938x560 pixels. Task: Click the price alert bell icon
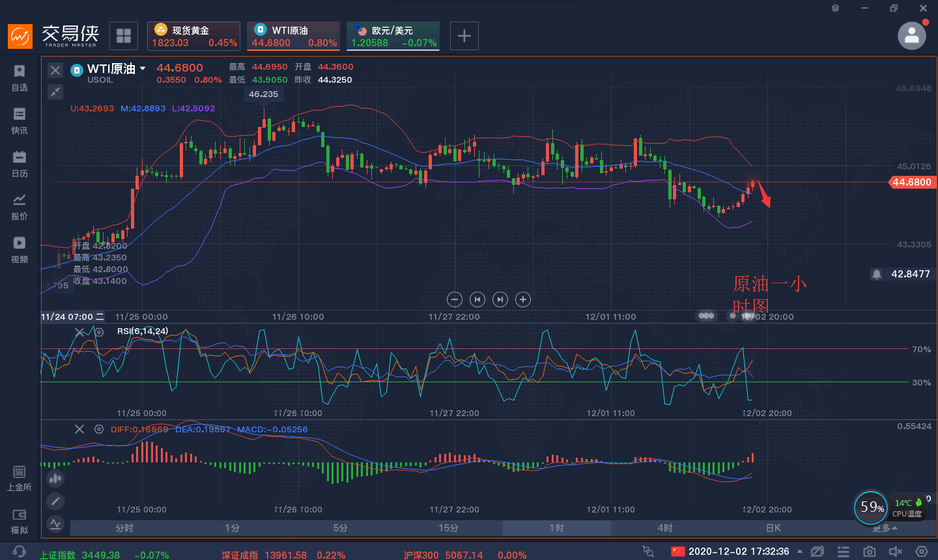pos(877,274)
